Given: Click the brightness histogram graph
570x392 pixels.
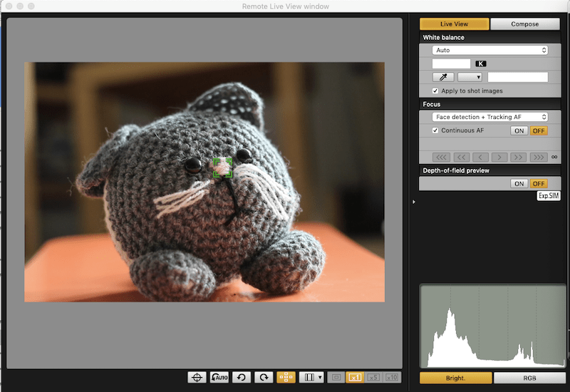Looking at the screenshot, I should pos(493,326).
